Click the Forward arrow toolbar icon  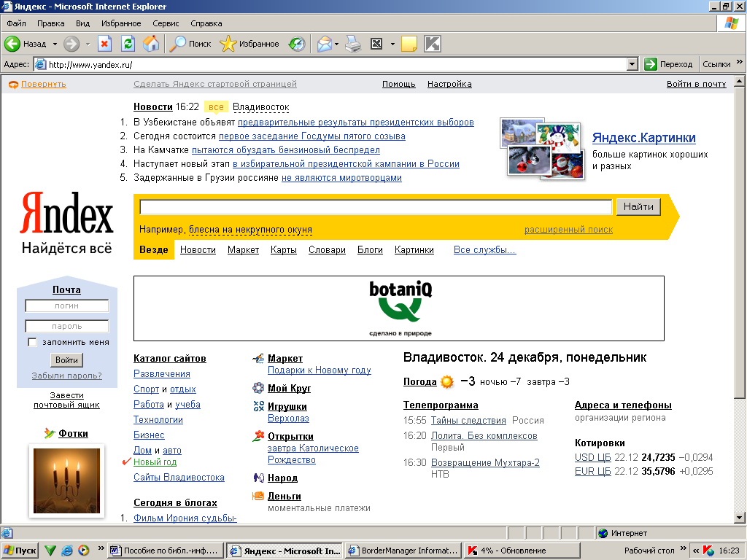click(71, 44)
